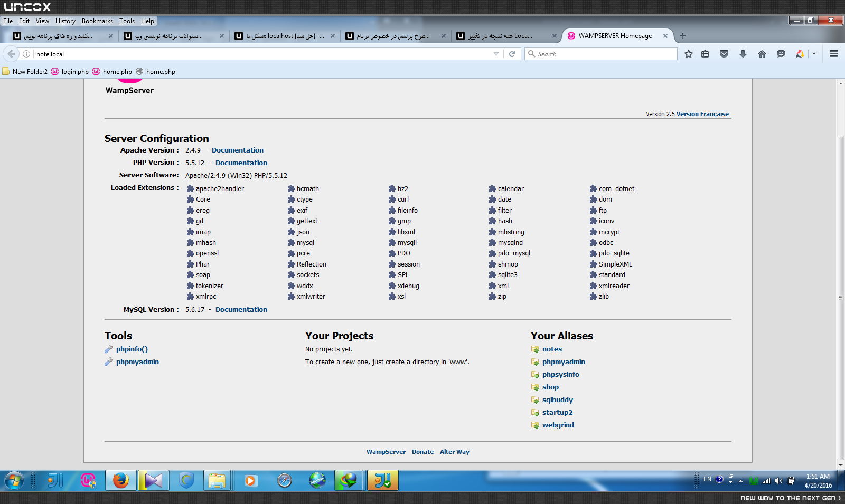Show hidden system tray icons

740,481
